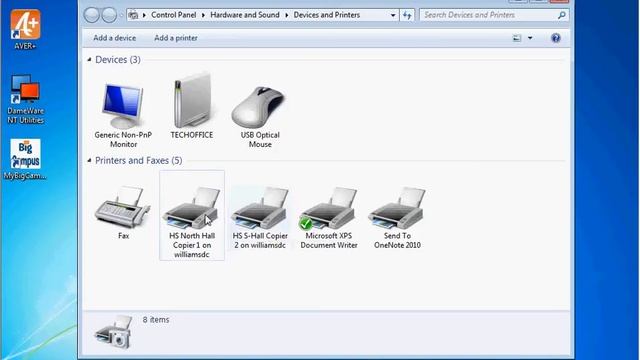
Task: Click the Forward navigation button
Action: (109, 15)
